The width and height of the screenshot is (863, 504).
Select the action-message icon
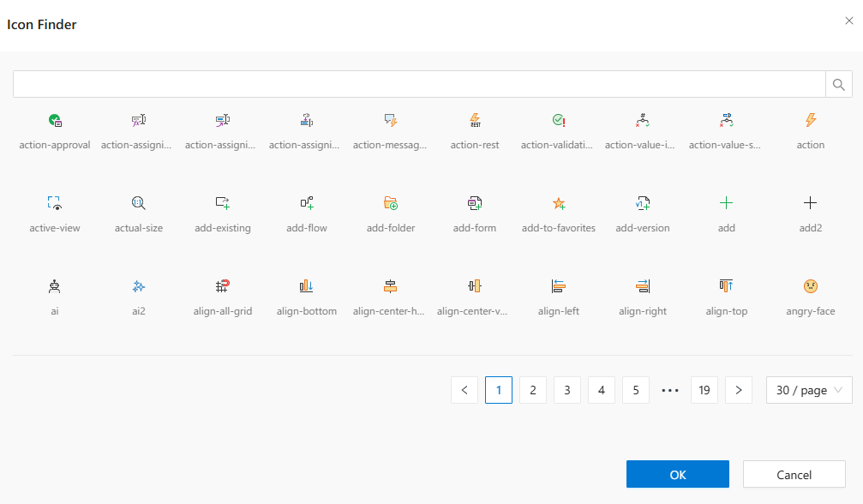point(391,120)
